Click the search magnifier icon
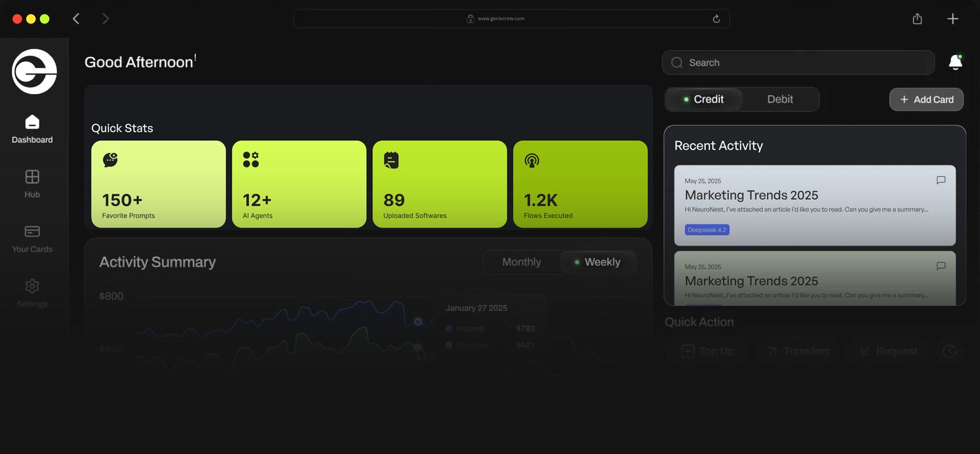Viewport: 980px width, 454px height. click(x=677, y=62)
